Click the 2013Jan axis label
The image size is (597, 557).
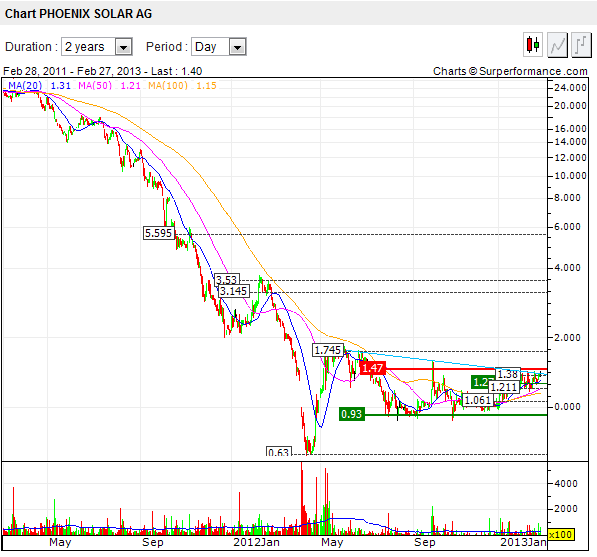[524, 542]
